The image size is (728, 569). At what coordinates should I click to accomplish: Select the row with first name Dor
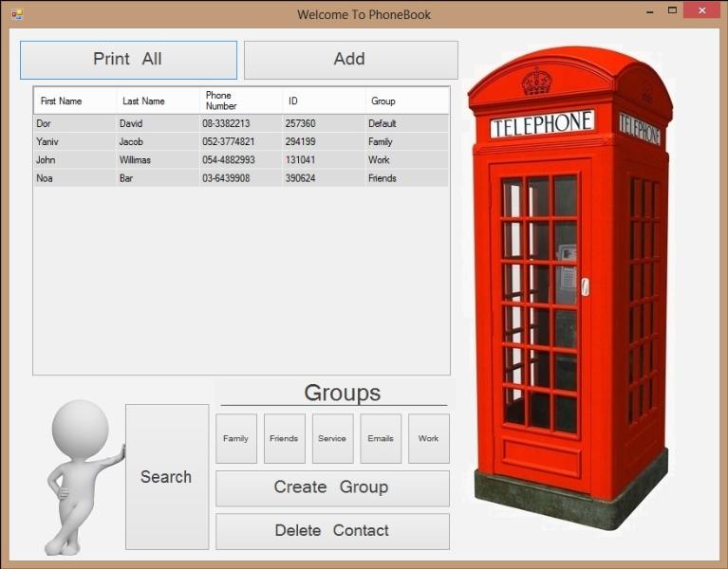(x=241, y=123)
